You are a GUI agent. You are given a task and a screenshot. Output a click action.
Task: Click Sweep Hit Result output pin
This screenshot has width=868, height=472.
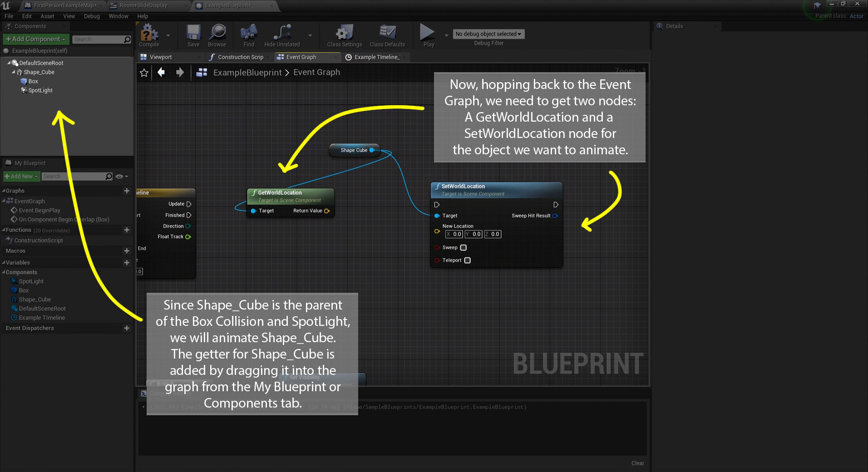pyautogui.click(x=555, y=216)
